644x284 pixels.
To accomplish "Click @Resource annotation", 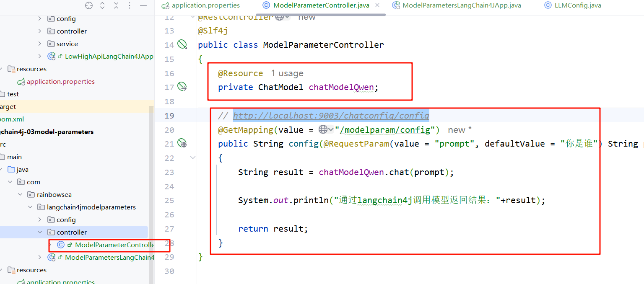I will click(240, 73).
